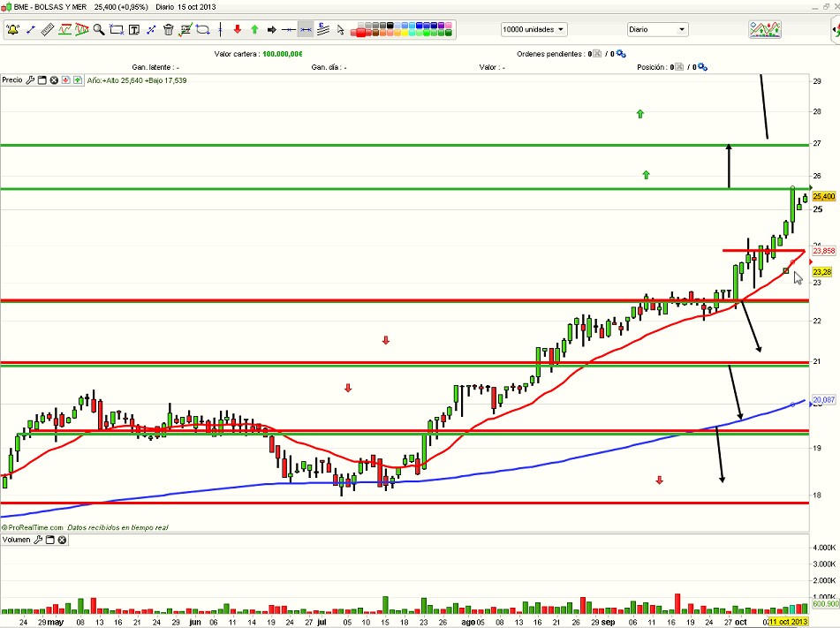Click the trading chart icon at top right
The height and width of the screenshot is (628, 840).
point(764,29)
